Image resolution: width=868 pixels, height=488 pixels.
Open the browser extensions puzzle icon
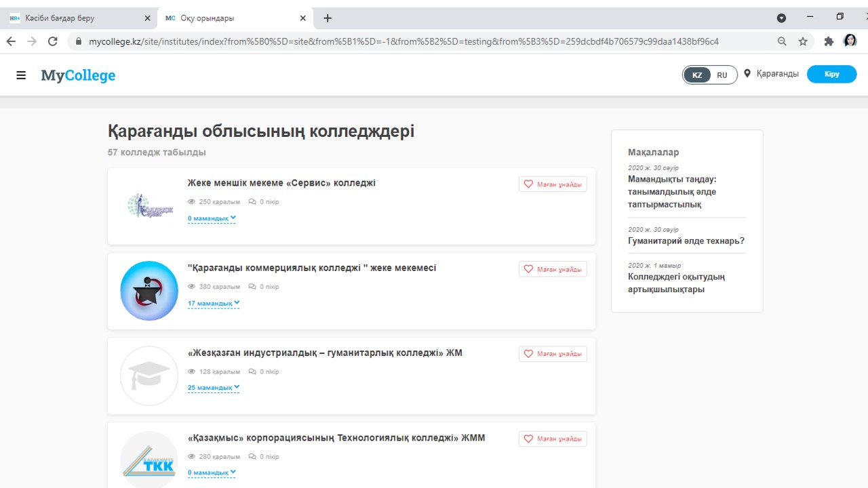[x=829, y=41]
